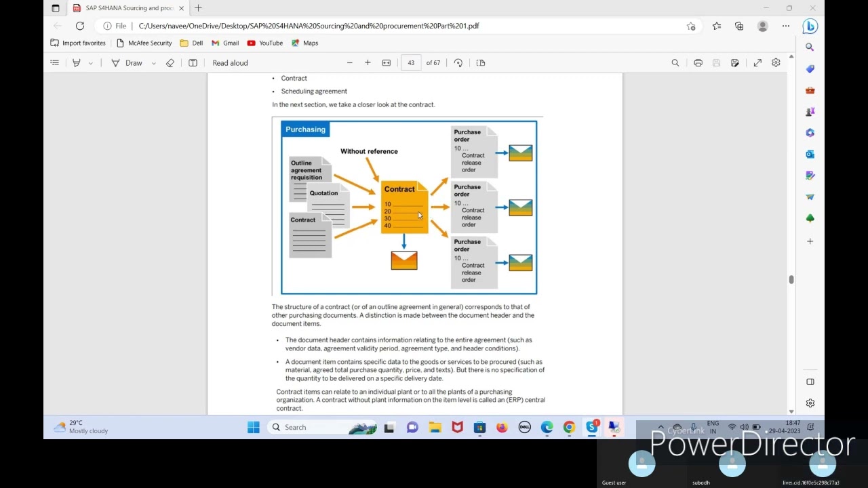Reload the page with refresh button
This screenshot has width=868, height=488.
[80, 26]
